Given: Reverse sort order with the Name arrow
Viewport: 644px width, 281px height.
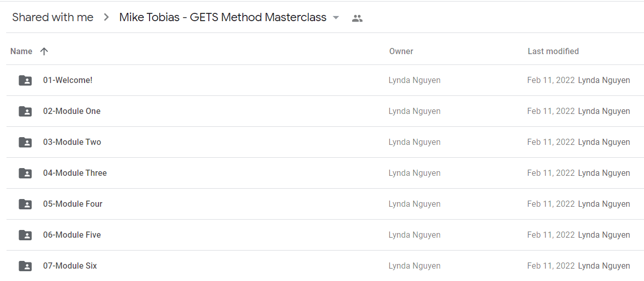Looking at the screenshot, I should pyautogui.click(x=44, y=51).
